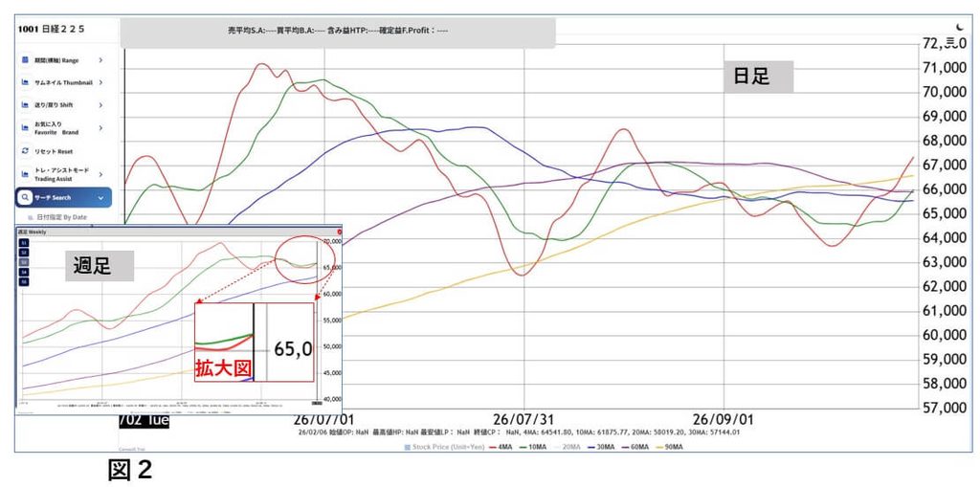Open the Range period menu icon
The width and height of the screenshot is (980, 487).
click(x=26, y=60)
